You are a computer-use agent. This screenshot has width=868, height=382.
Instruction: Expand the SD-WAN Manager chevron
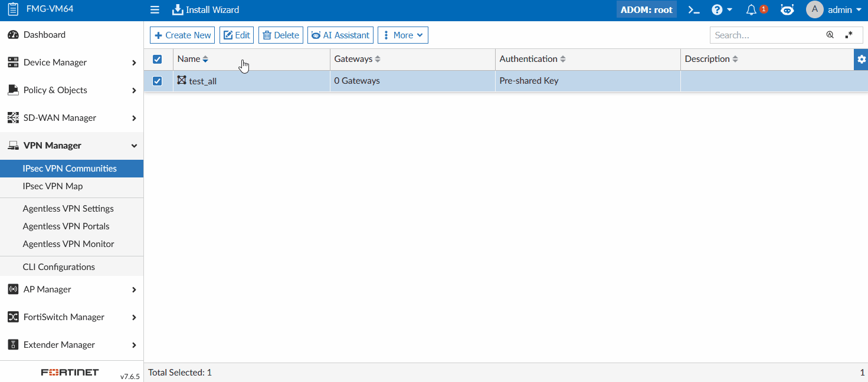point(134,118)
